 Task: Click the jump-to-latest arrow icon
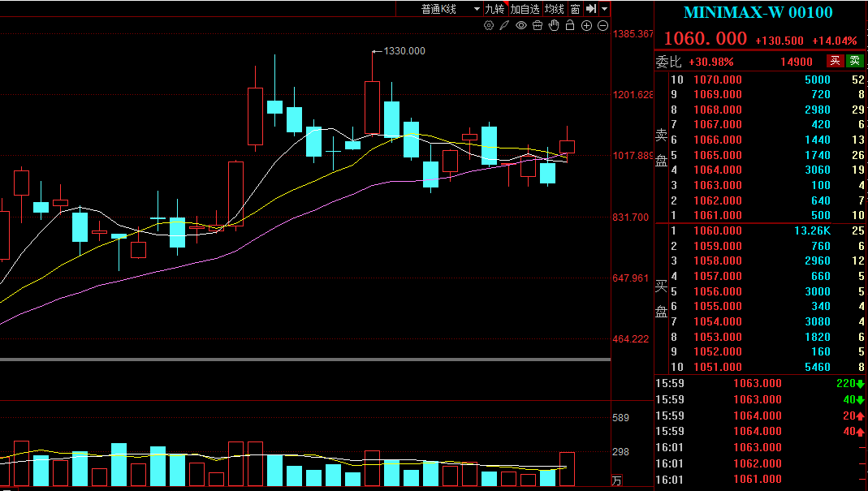coord(591,9)
